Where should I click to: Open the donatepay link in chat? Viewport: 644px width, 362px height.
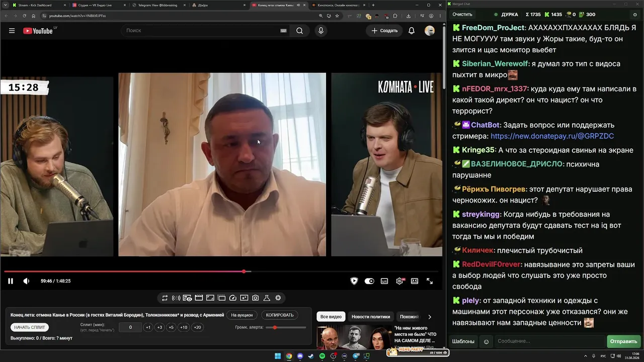click(x=552, y=136)
